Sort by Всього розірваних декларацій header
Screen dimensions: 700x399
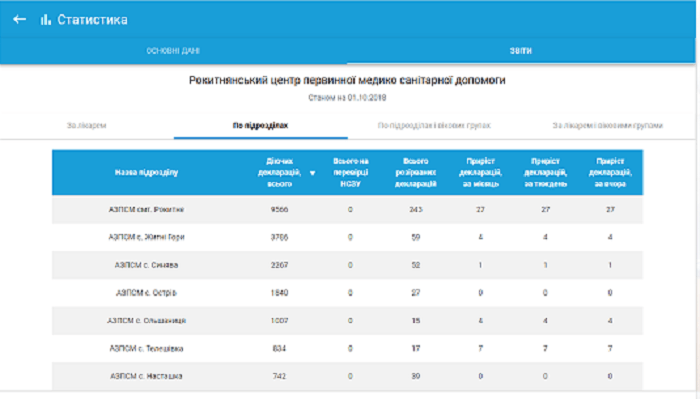(x=416, y=172)
